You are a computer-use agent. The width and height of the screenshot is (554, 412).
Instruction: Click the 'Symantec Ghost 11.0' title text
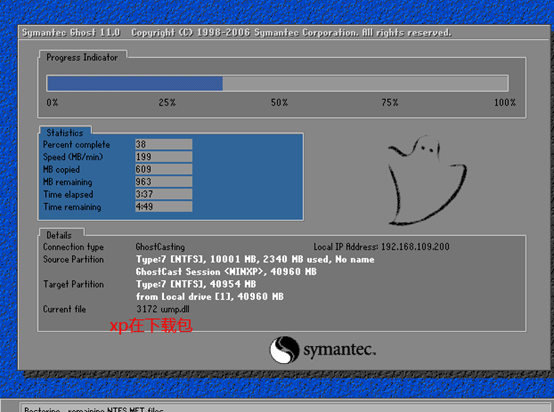pyautogui.click(x=71, y=33)
